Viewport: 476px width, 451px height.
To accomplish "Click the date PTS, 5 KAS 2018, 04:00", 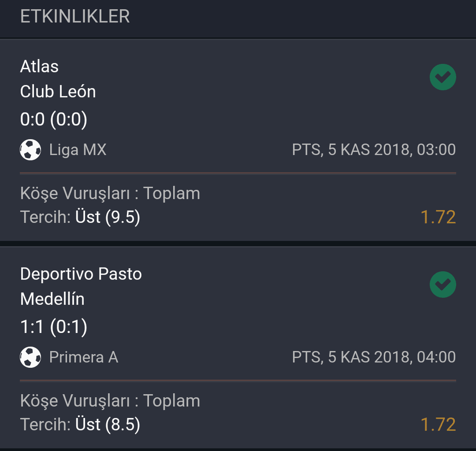I will 374,357.
